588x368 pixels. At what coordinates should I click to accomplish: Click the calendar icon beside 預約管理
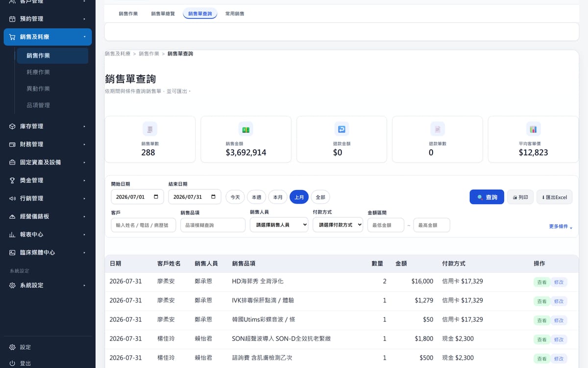click(x=12, y=19)
